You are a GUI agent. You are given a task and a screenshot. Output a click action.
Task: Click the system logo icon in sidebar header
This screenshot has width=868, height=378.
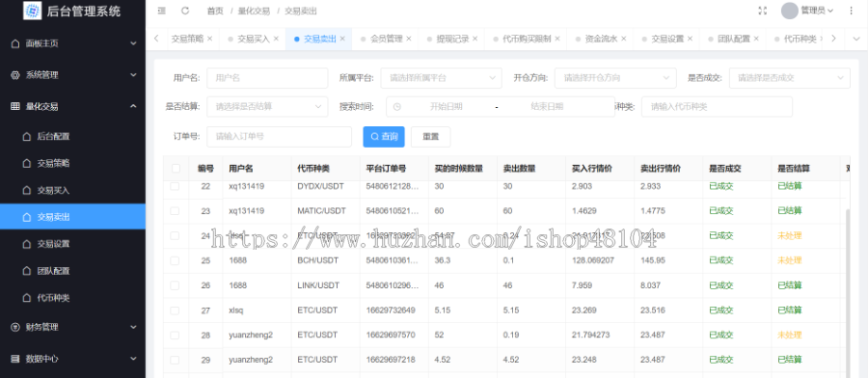32,11
